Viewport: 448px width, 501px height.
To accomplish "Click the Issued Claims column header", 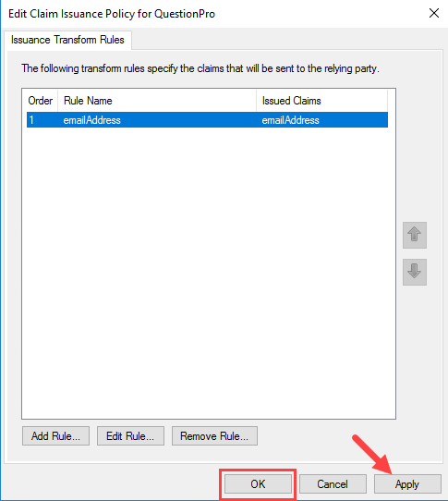I will coord(321,101).
